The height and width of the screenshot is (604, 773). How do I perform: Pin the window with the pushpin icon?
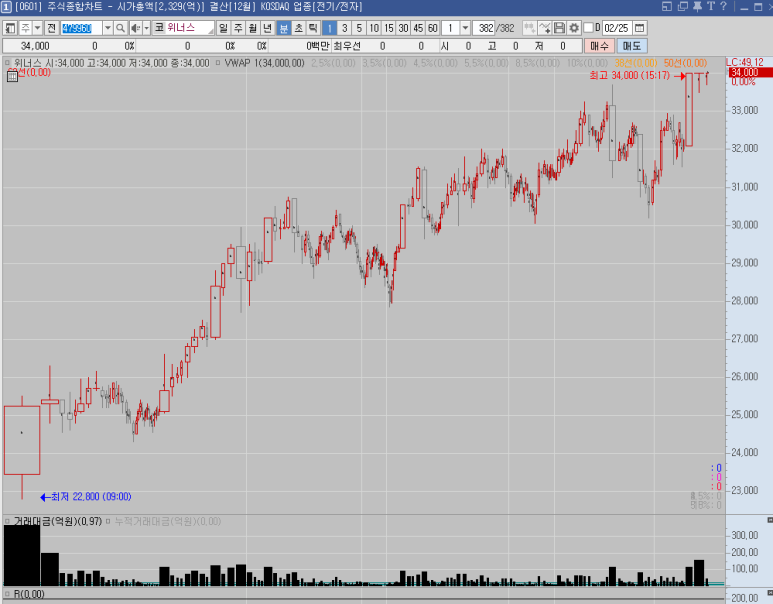tap(697, 6)
